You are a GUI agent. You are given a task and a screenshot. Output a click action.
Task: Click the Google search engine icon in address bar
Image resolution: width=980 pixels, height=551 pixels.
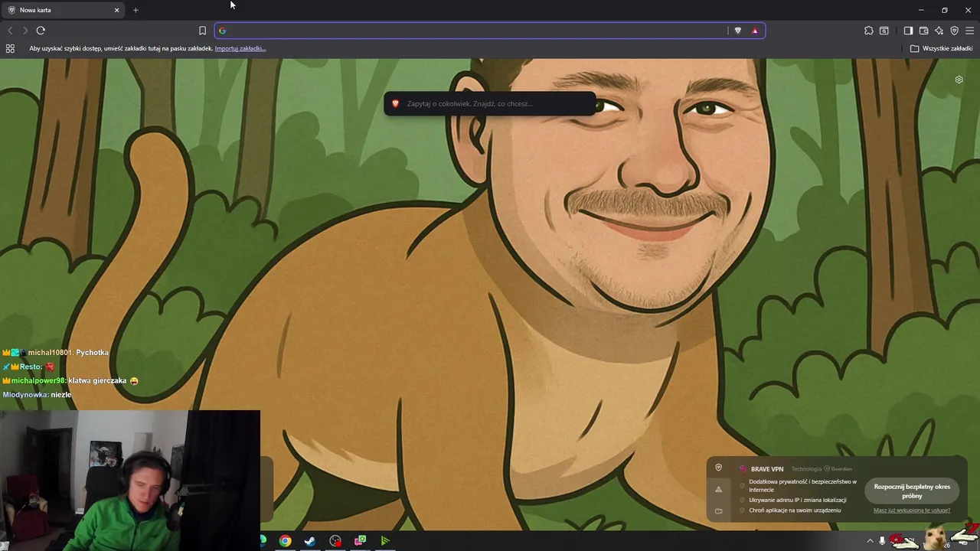[223, 31]
